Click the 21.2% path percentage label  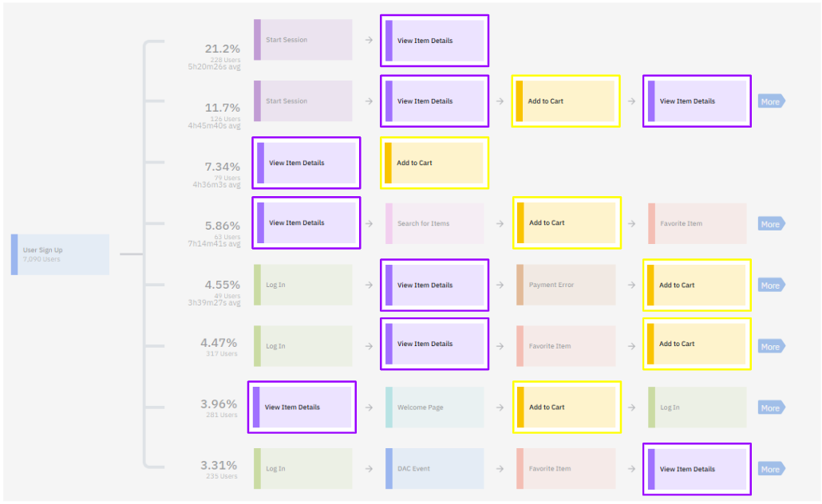pos(222,49)
